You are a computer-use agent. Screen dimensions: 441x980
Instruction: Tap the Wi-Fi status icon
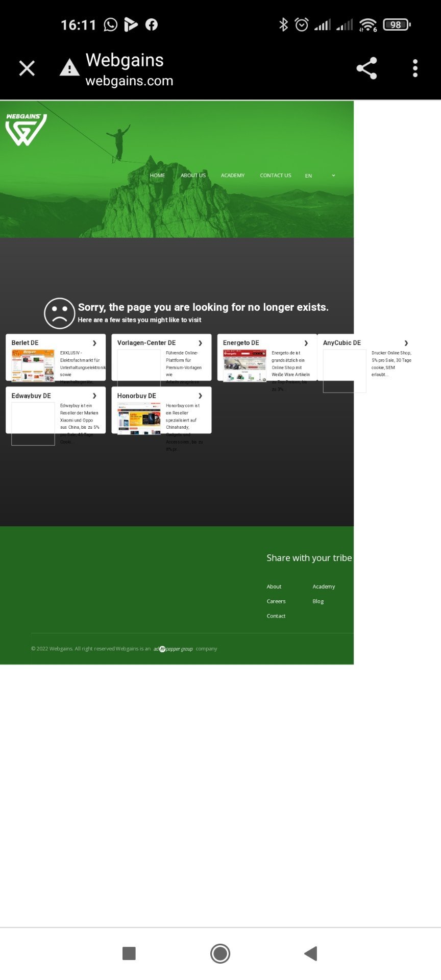click(x=367, y=24)
